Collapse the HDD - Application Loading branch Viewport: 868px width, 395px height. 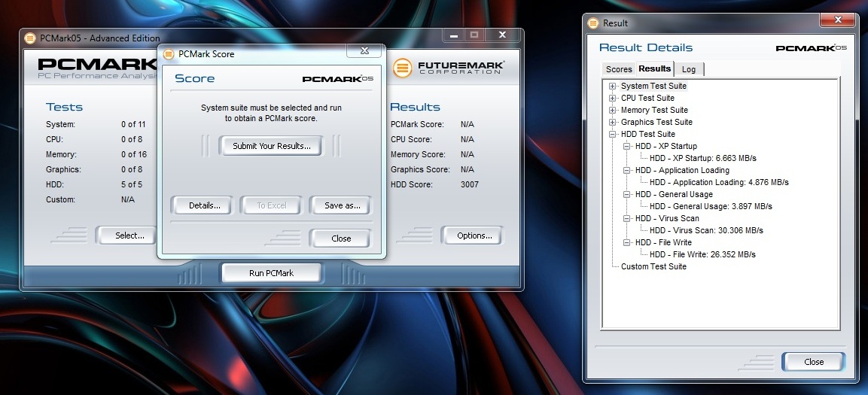(x=626, y=170)
